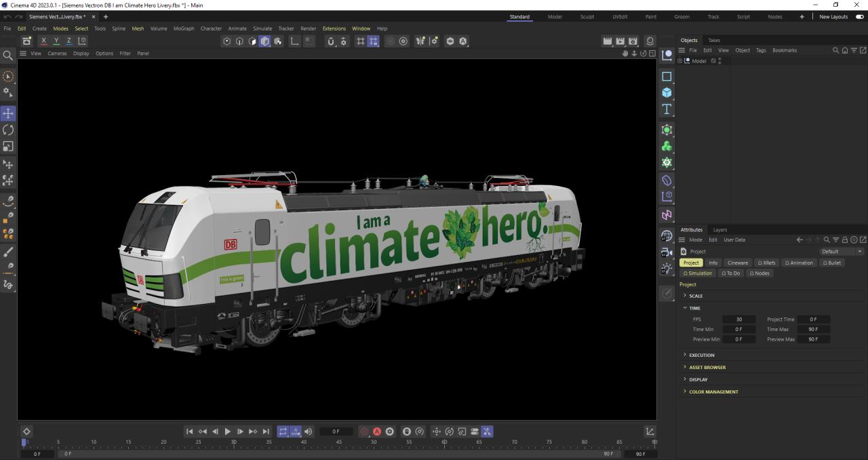Image resolution: width=868 pixels, height=460 pixels.
Task: Toggle the New Layouts switch
Action: click(x=859, y=17)
